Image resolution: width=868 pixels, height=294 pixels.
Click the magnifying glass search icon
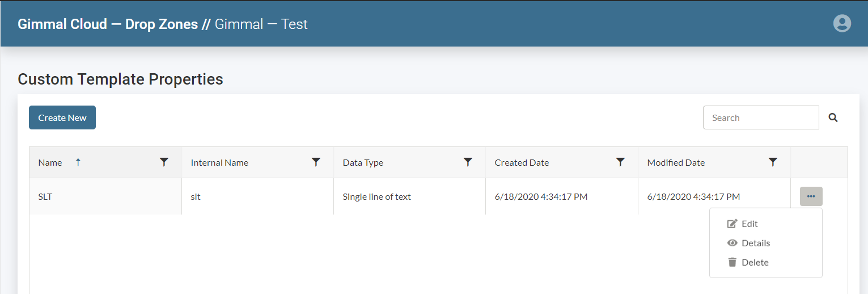(833, 117)
